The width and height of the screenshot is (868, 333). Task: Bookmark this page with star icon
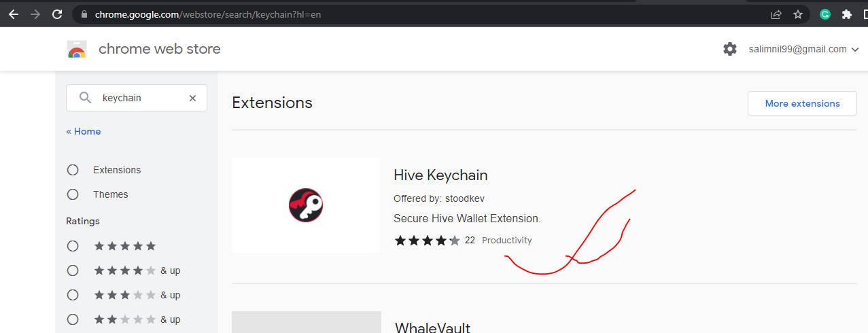point(798,14)
